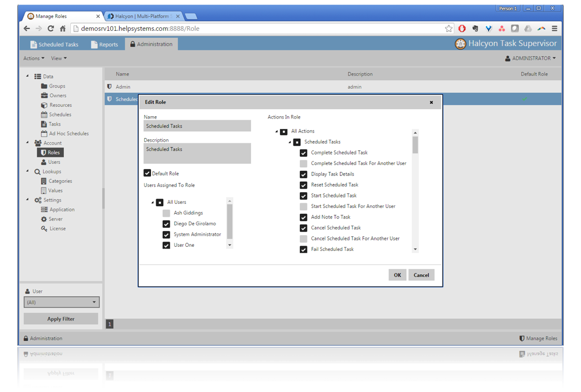
Task: Collapse the Account tree node
Action: click(x=27, y=142)
